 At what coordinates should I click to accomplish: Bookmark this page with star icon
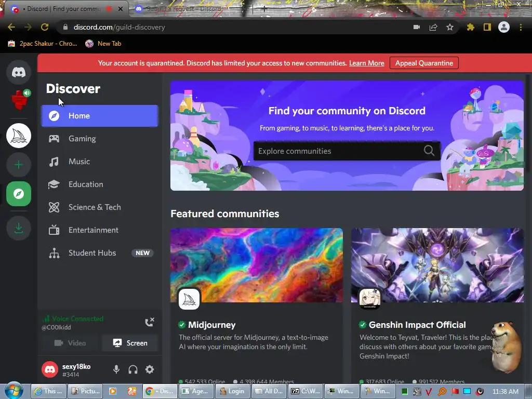tap(450, 27)
